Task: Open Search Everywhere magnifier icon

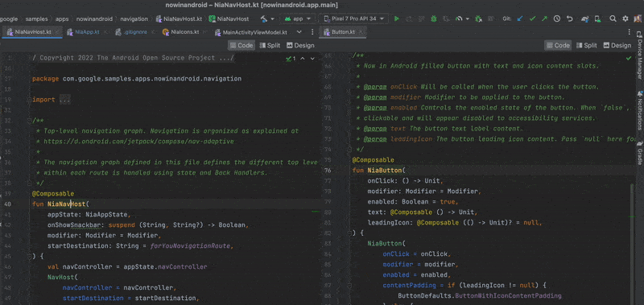Action: 613,19
